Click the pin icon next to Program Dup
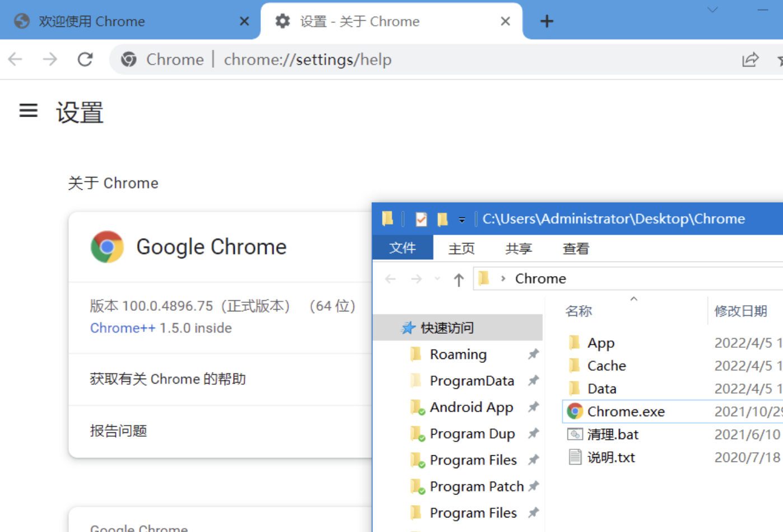The image size is (783, 532). [x=533, y=433]
